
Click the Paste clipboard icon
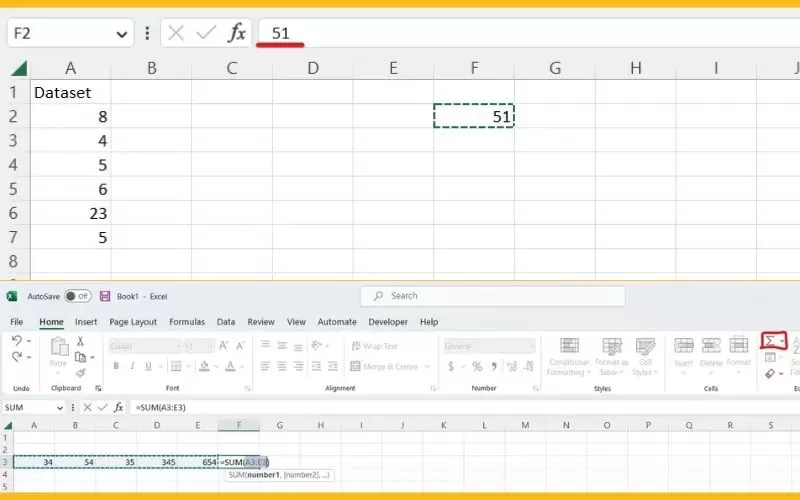coord(59,347)
